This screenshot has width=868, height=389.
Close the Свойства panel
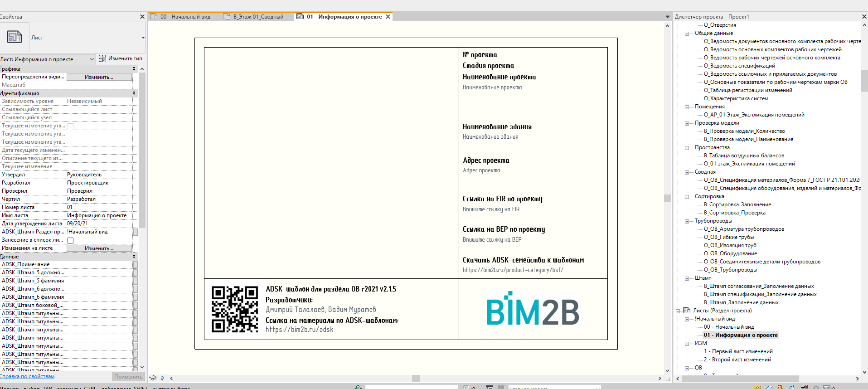(142, 17)
